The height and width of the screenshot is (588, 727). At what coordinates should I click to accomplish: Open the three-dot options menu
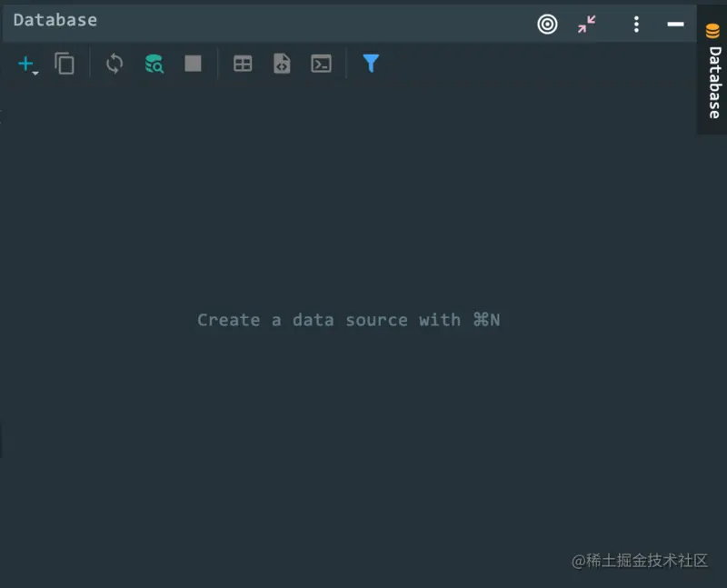pos(636,25)
